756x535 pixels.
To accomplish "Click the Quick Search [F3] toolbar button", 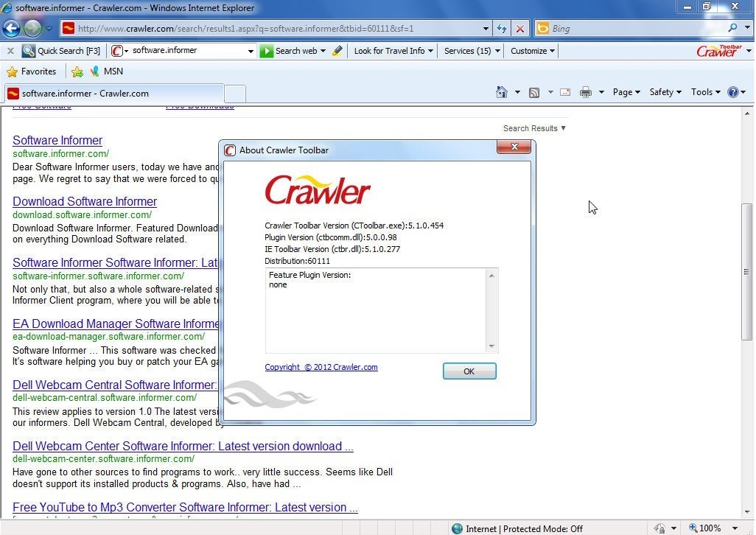I will [61, 51].
